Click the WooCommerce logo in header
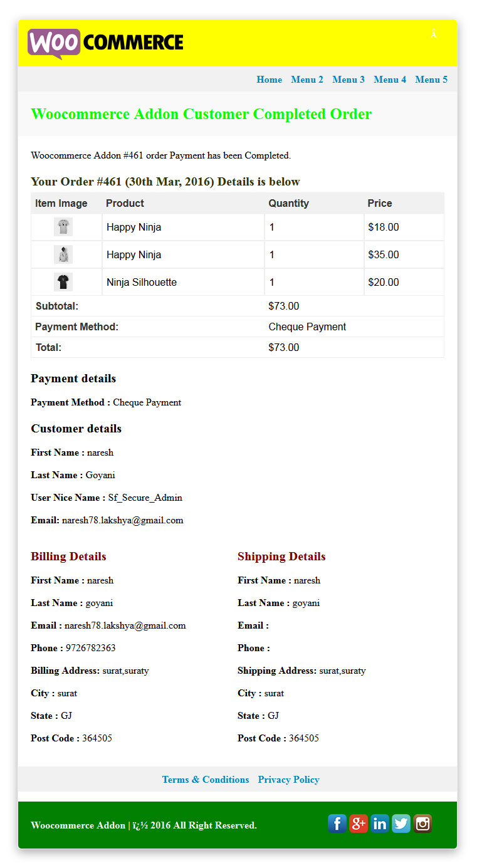 pos(105,43)
